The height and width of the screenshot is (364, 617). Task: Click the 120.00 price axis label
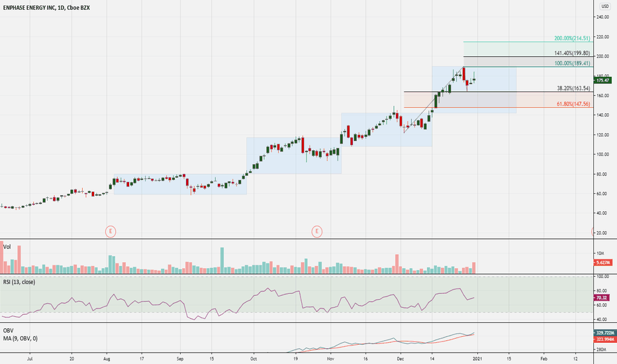tap(602, 134)
